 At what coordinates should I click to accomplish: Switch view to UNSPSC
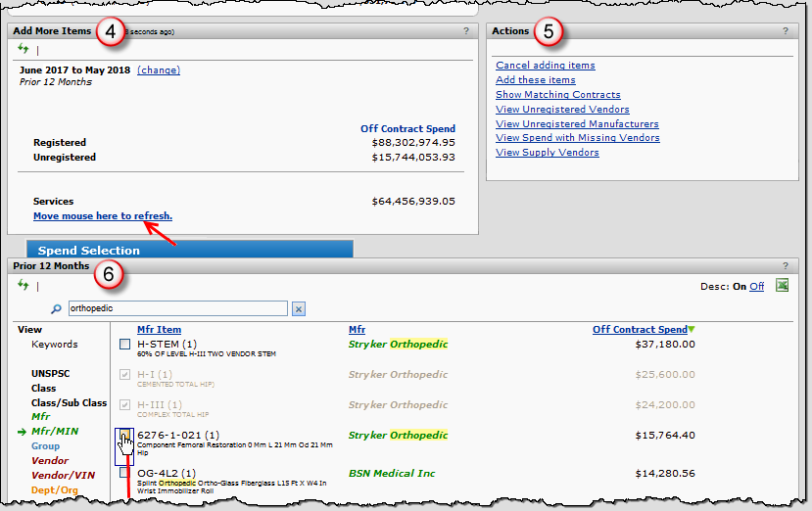[51, 374]
